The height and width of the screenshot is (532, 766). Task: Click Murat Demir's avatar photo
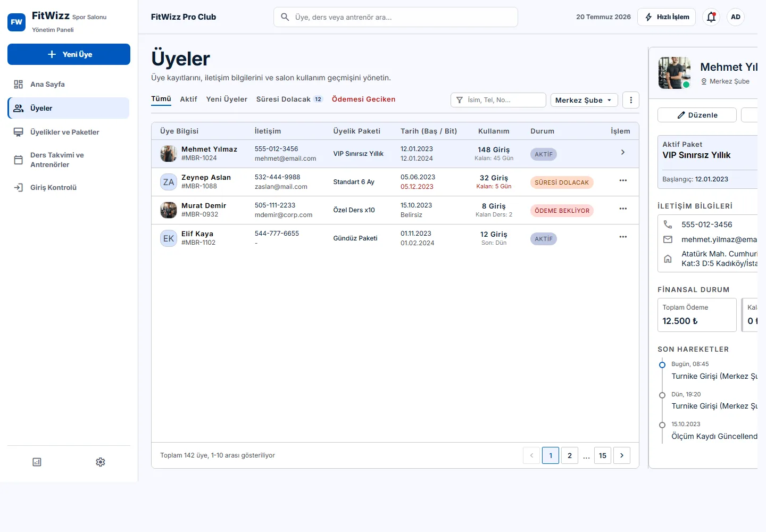coord(169,210)
